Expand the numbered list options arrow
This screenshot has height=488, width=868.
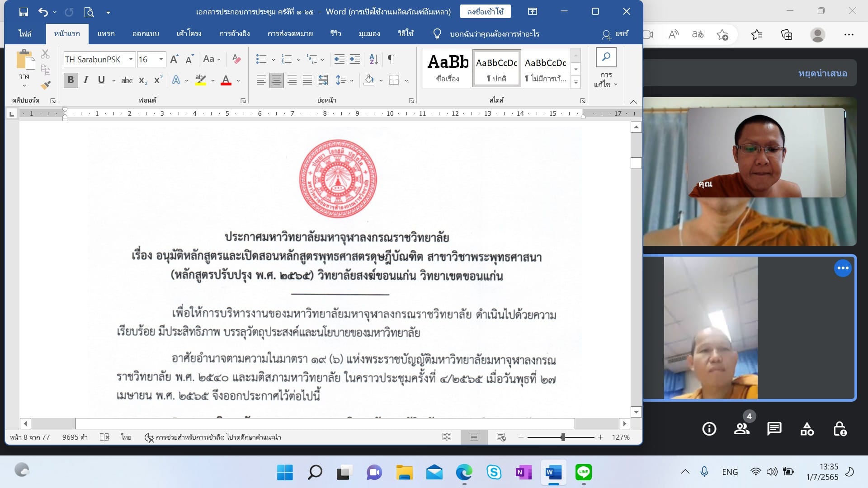[298, 59]
